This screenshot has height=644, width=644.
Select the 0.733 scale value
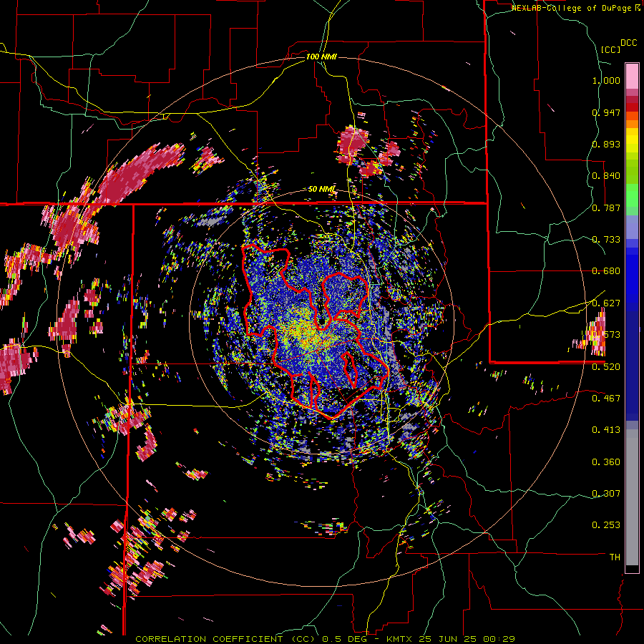point(606,240)
